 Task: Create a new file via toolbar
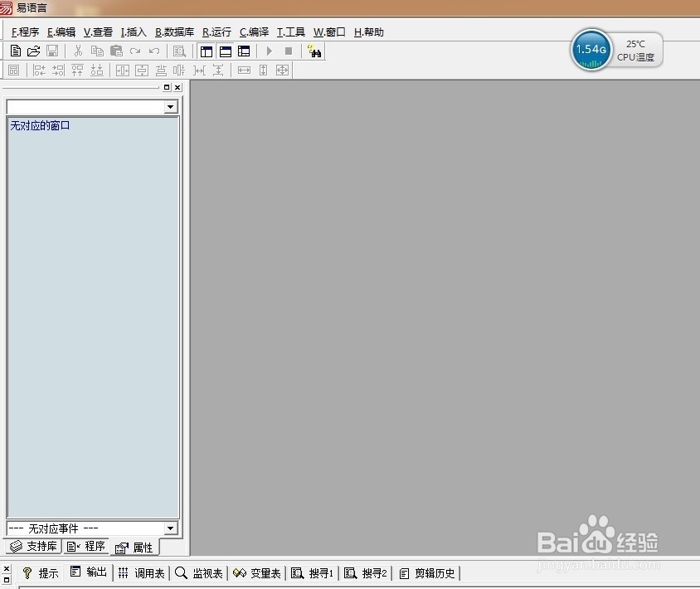(15, 51)
